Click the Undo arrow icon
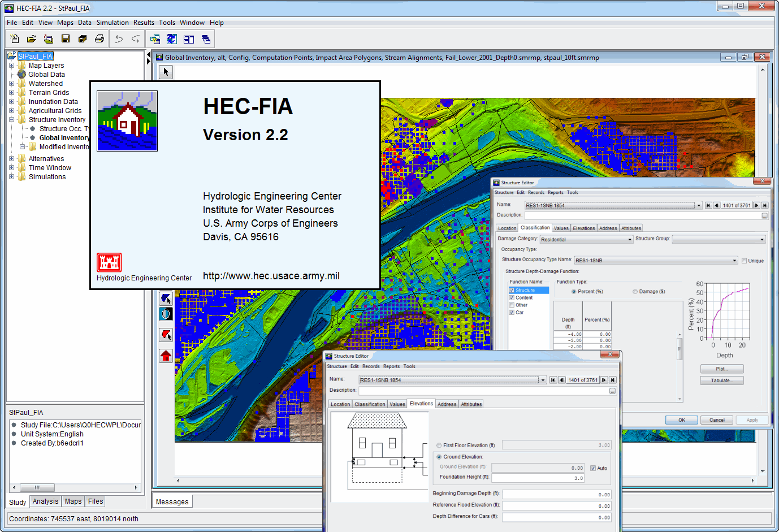Image resolution: width=779 pixels, height=532 pixels. 119,39
